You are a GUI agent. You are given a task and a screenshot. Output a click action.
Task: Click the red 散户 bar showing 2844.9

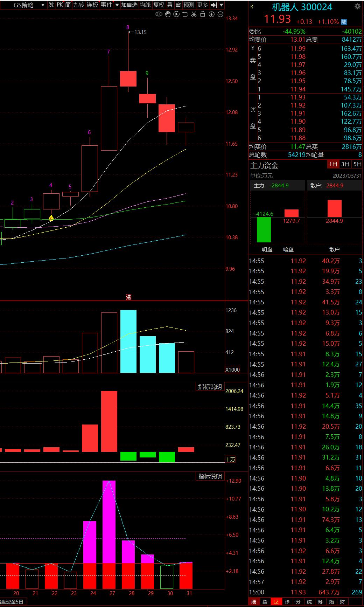click(334, 208)
